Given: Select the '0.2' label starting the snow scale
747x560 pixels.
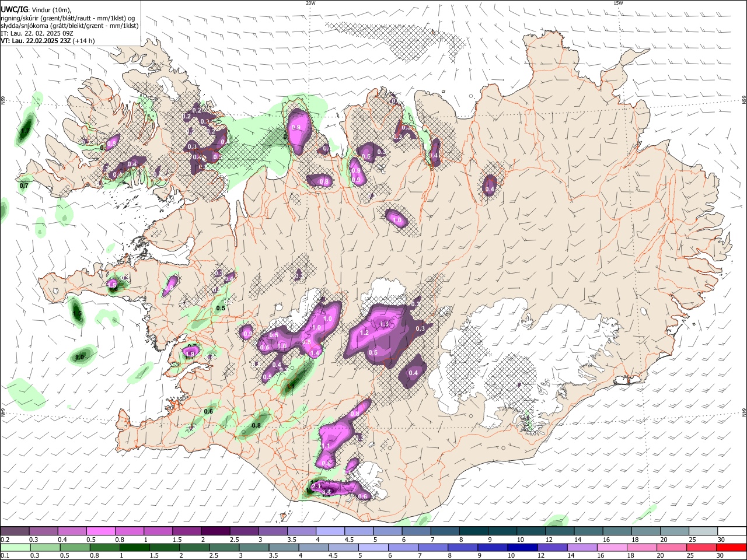Looking at the screenshot, I should coord(5,540).
